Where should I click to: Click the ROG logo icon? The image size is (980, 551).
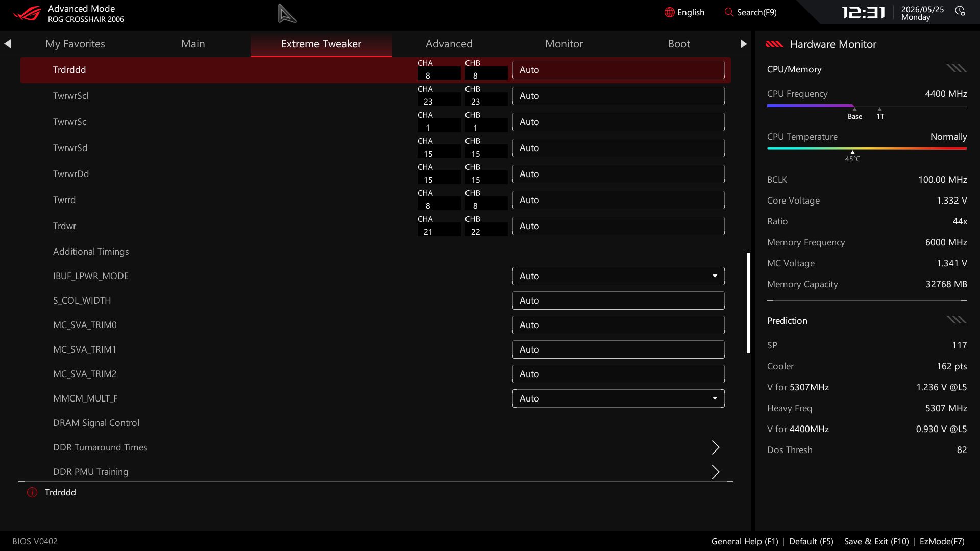pyautogui.click(x=27, y=13)
